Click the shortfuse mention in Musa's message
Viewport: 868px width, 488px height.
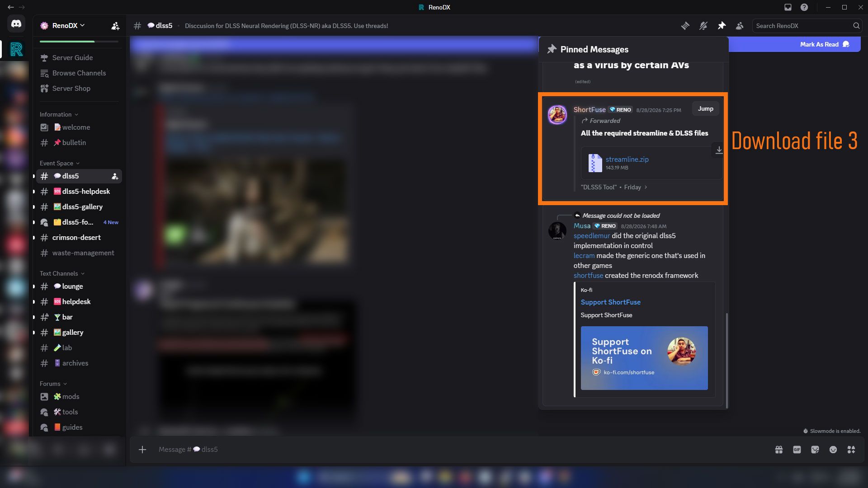588,276
